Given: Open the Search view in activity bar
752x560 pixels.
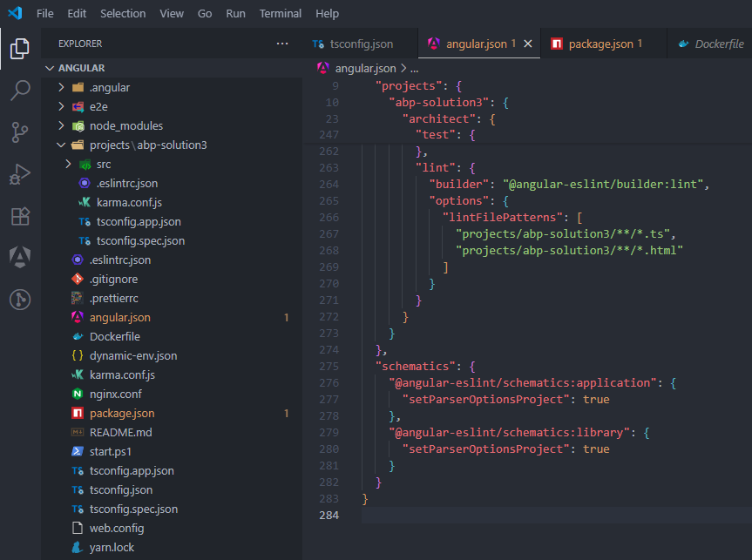Looking at the screenshot, I should click(19, 90).
